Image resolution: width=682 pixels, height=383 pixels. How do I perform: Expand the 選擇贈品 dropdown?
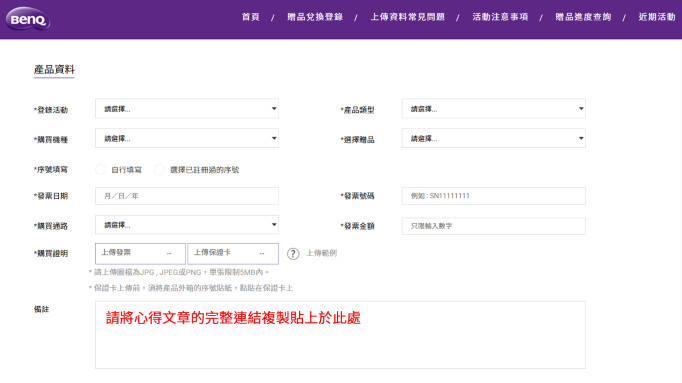coord(494,138)
